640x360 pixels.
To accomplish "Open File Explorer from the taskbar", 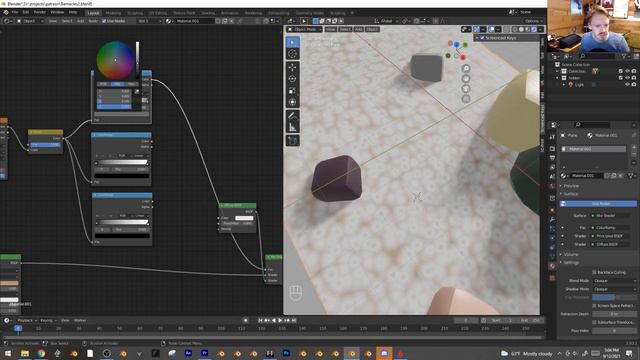I will click(x=24, y=353).
